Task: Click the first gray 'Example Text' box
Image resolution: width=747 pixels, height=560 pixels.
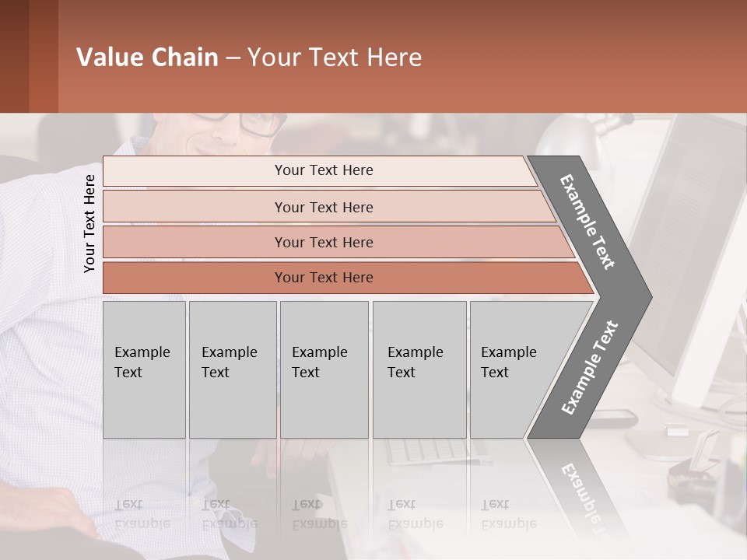Action: pyautogui.click(x=145, y=369)
